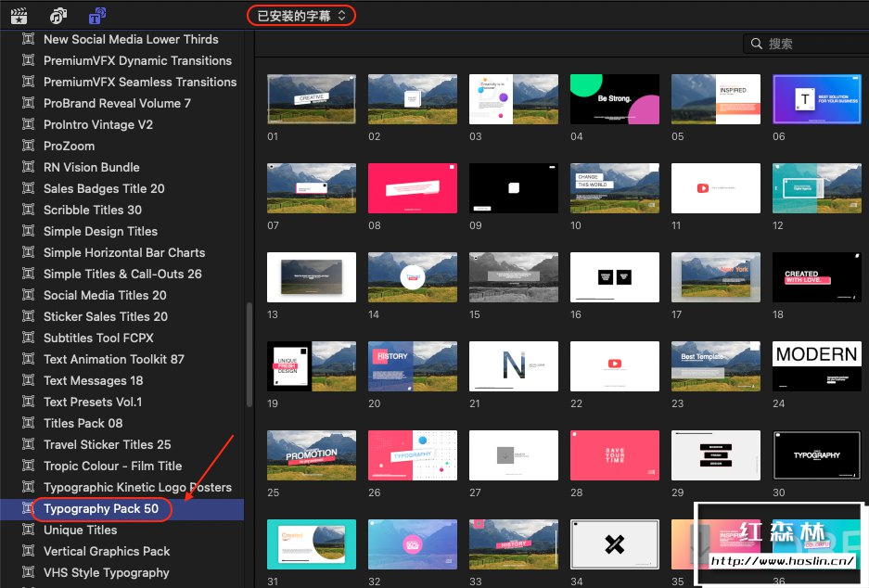Select title thumbnail 14 Travel circle
This screenshot has height=588, width=869.
tap(413, 277)
